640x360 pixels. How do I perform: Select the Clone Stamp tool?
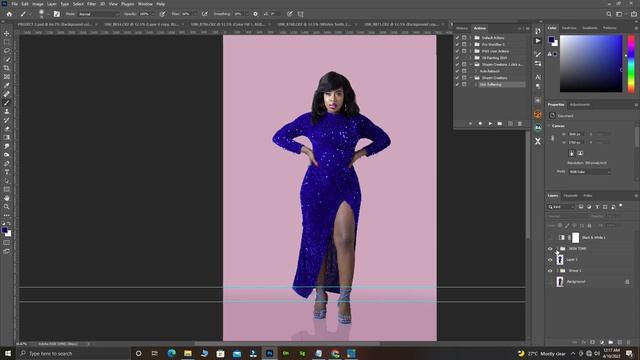pos(7,111)
